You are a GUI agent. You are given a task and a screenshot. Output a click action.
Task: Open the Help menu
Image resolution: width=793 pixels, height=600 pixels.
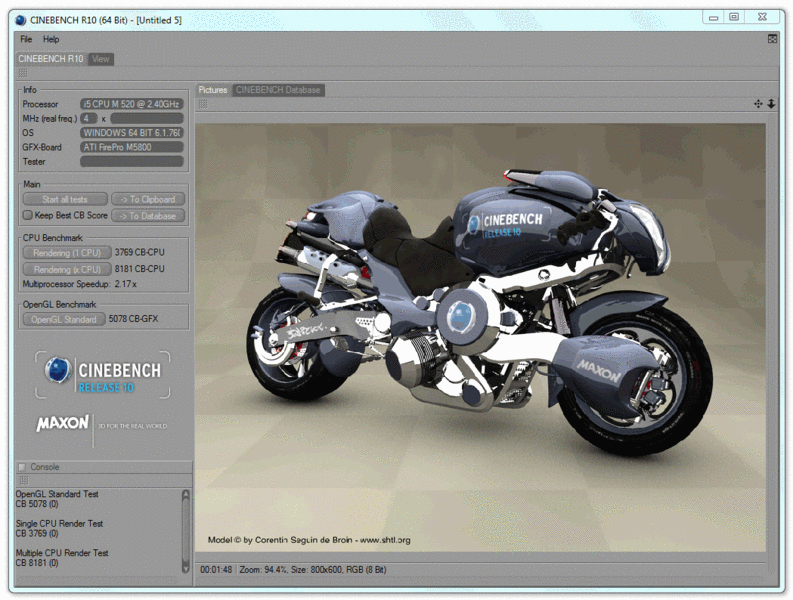pyautogui.click(x=51, y=39)
